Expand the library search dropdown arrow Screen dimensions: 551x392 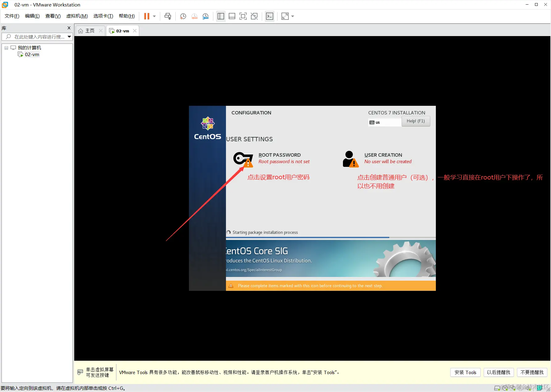(69, 37)
